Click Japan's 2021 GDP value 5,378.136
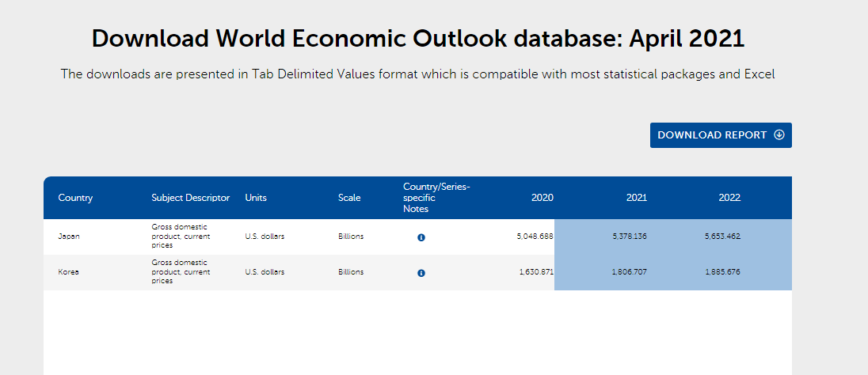Image resolution: width=868 pixels, height=375 pixels. [x=630, y=237]
